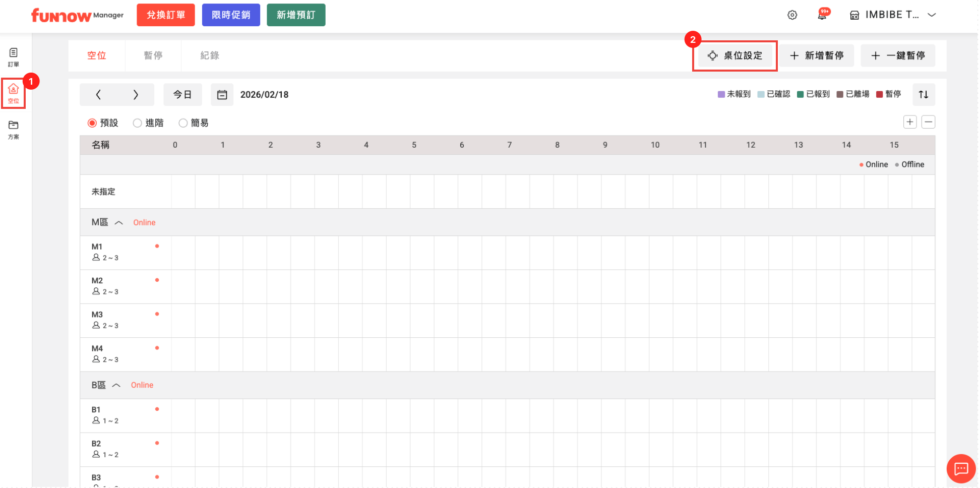
Task: Switch to the 紀錄 tab
Action: click(x=209, y=55)
